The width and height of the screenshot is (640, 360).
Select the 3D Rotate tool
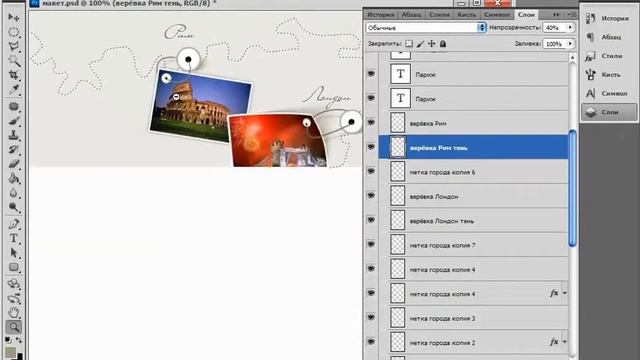click(14, 284)
